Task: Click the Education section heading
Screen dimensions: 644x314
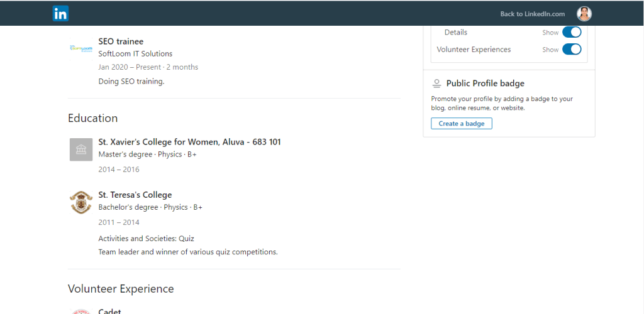Action: click(92, 118)
